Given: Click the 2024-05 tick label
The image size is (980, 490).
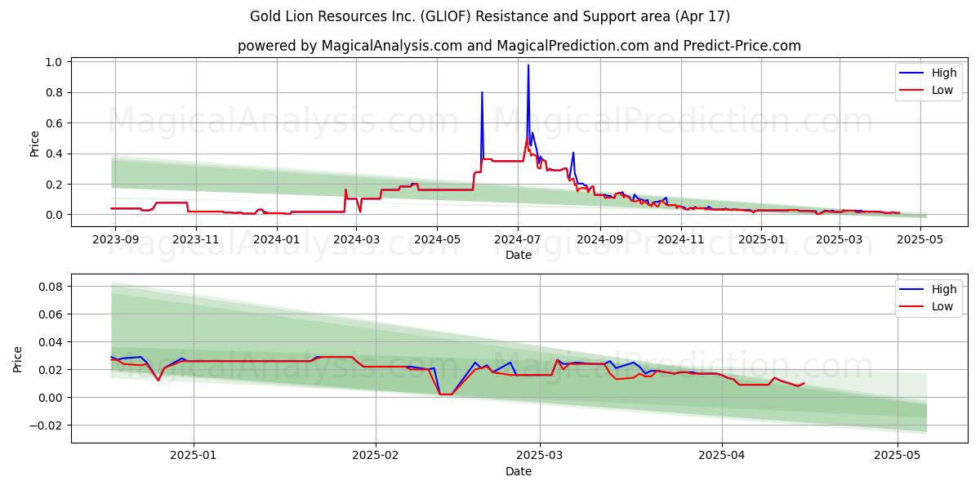Looking at the screenshot, I should click(436, 239).
